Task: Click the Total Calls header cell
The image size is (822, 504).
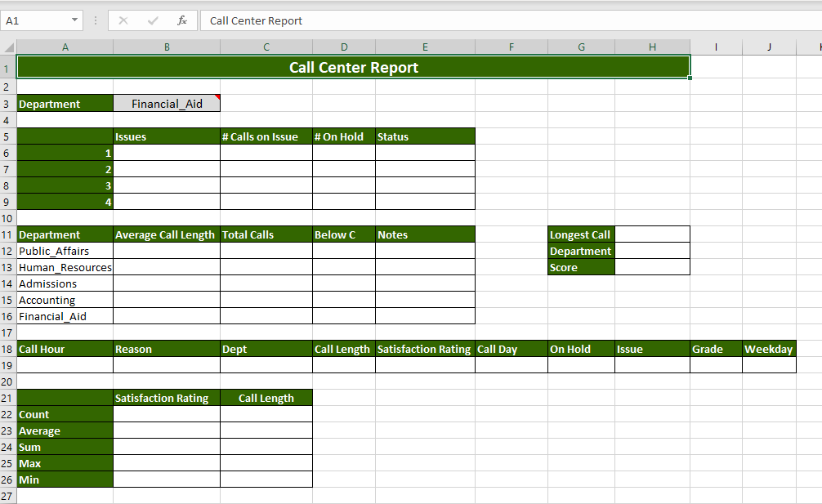Action: (266, 234)
